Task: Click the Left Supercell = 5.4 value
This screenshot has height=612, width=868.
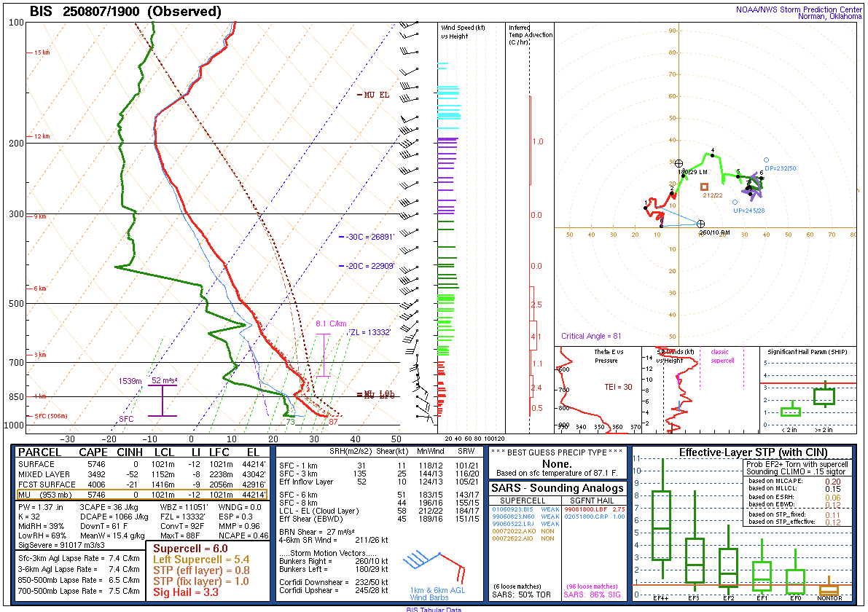Action: pyautogui.click(x=201, y=560)
